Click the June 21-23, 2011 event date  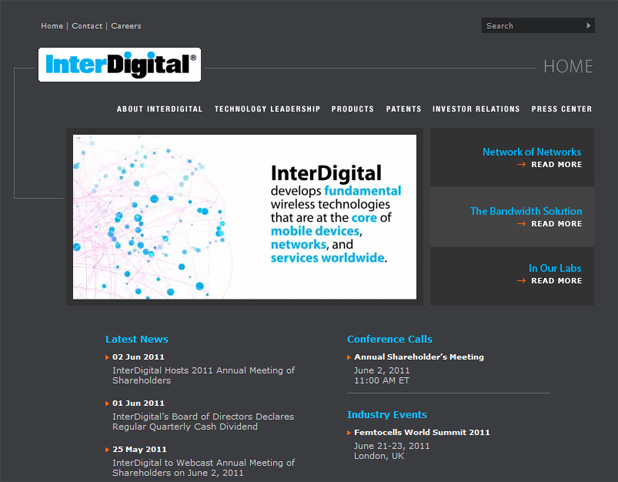coord(391,446)
